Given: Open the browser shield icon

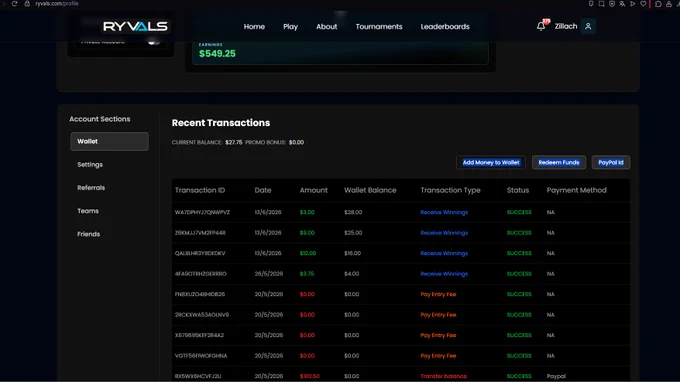Looking at the screenshot, I should click(x=612, y=3).
